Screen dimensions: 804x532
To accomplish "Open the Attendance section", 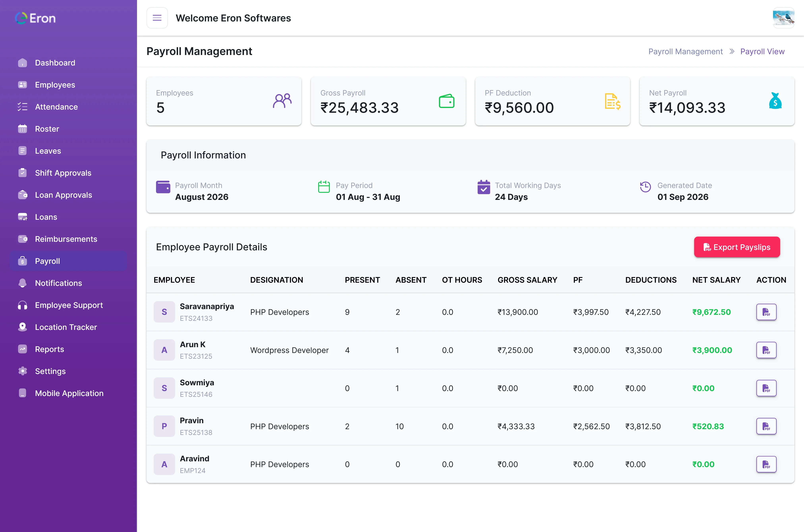I will pos(68,107).
